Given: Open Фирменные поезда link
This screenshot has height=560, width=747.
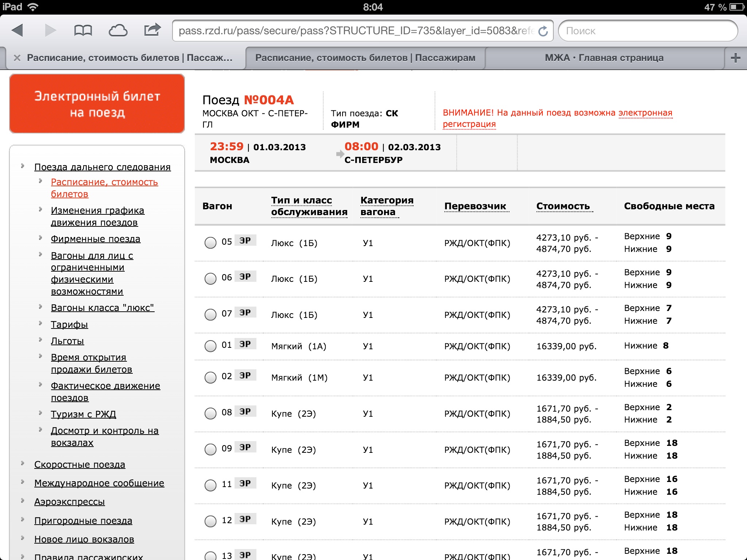Looking at the screenshot, I should (96, 239).
